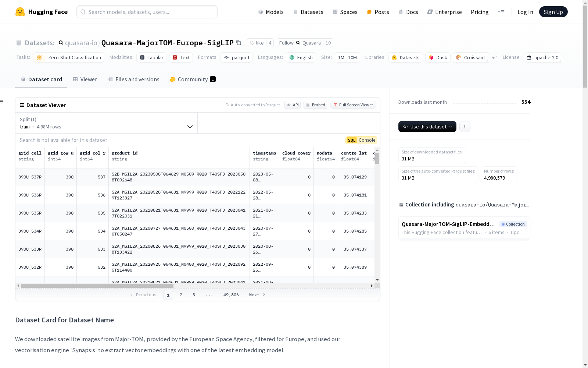Select the Dask library tag

[438, 57]
